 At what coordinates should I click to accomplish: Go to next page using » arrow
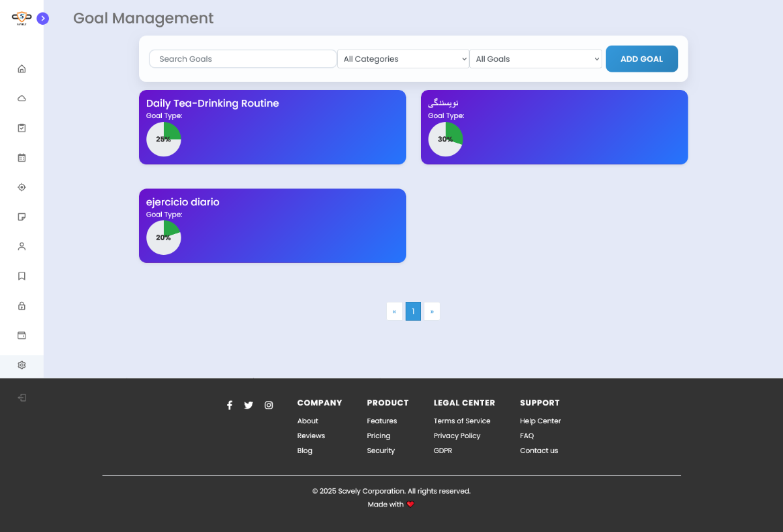(x=432, y=312)
